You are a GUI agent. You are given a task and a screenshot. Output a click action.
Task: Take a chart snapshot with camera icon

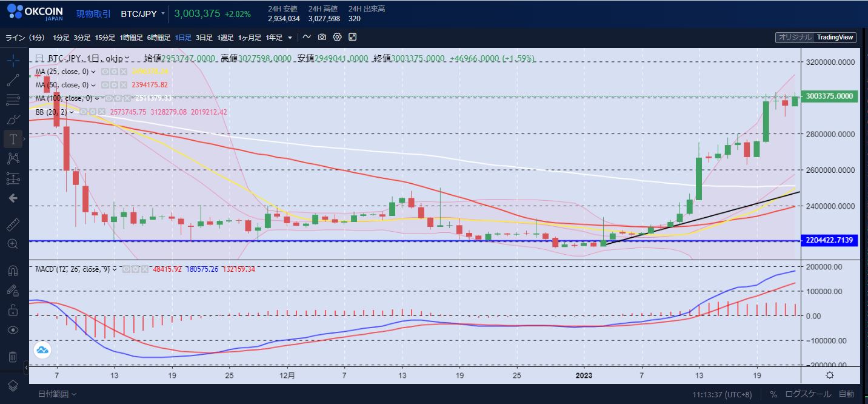pyautogui.click(x=322, y=38)
